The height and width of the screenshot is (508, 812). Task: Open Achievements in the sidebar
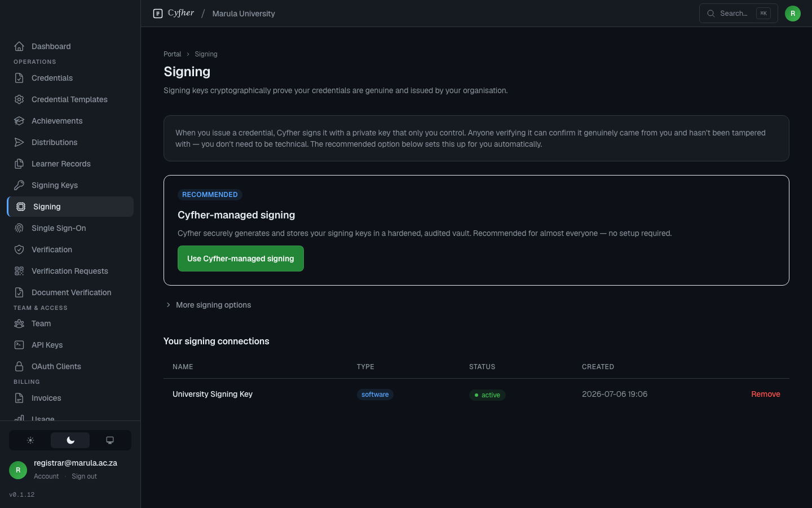(x=70, y=121)
